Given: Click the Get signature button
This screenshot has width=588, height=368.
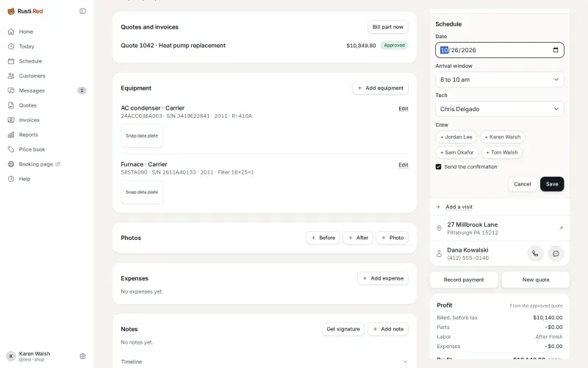Looking at the screenshot, I should pos(343,329).
